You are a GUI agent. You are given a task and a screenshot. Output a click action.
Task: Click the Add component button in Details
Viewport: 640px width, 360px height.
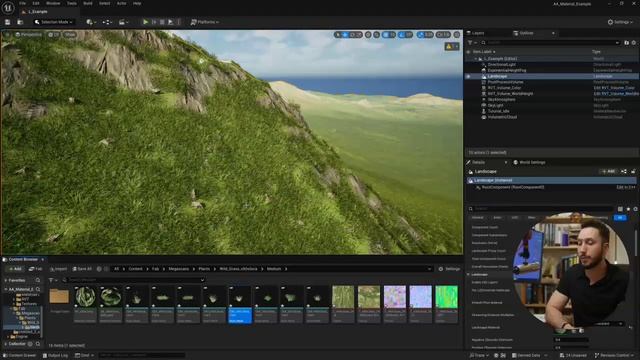[608, 171]
